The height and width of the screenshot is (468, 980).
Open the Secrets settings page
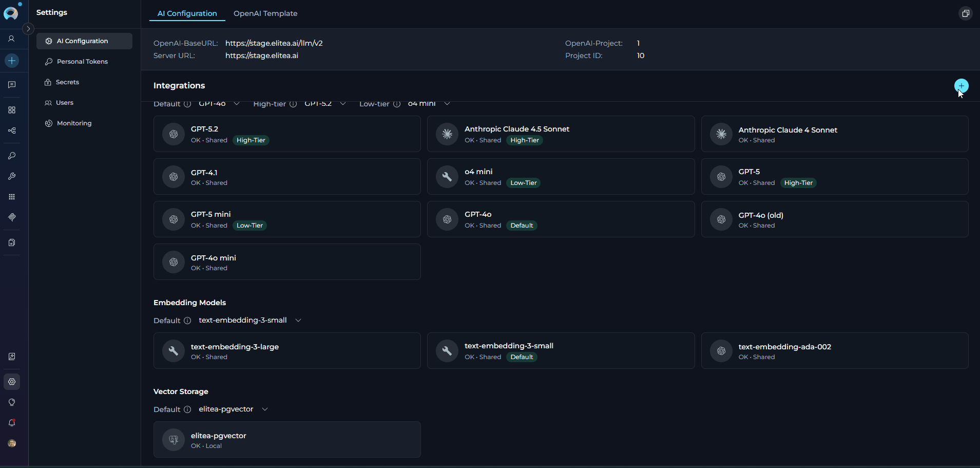pos(84,82)
